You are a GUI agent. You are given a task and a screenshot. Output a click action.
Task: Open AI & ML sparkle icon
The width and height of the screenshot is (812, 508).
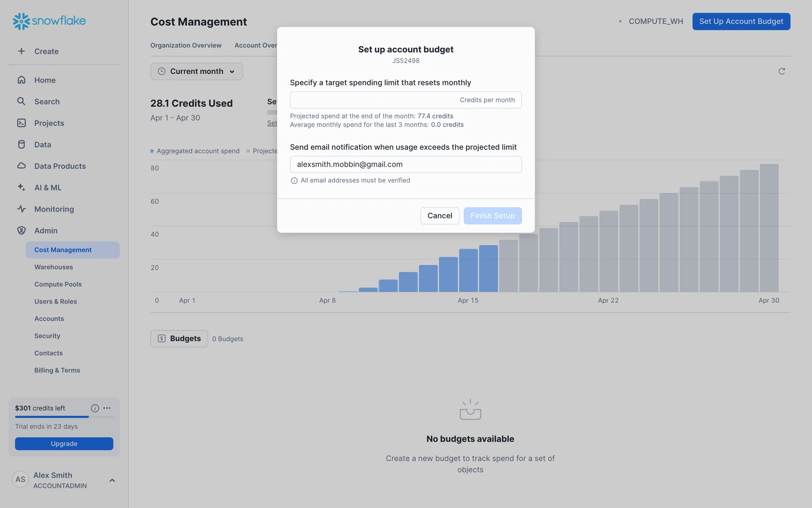pyautogui.click(x=21, y=187)
